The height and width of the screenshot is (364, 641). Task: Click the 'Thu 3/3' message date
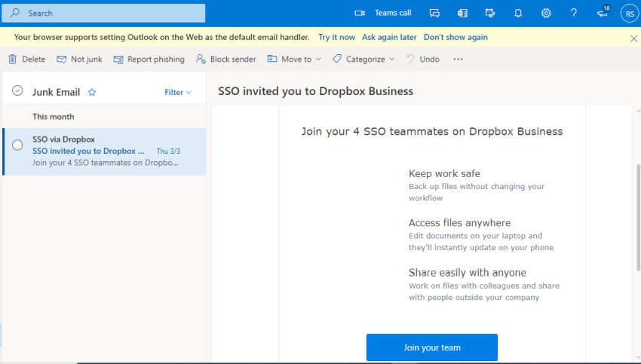[x=168, y=151]
